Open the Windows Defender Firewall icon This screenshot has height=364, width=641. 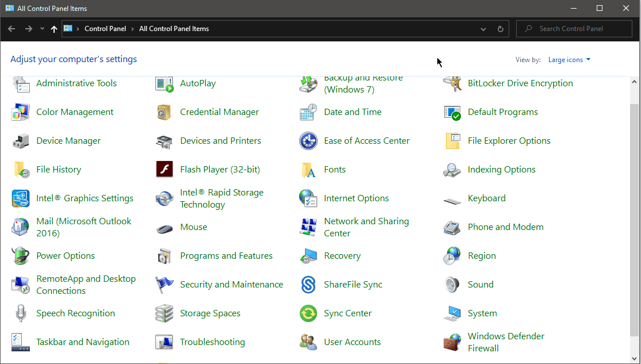[x=452, y=342]
